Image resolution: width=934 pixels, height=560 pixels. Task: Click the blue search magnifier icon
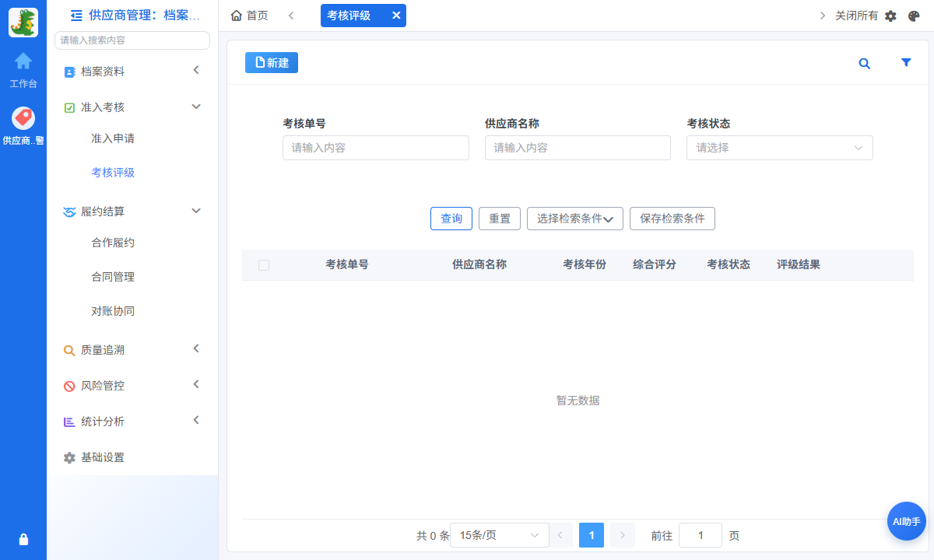point(864,64)
